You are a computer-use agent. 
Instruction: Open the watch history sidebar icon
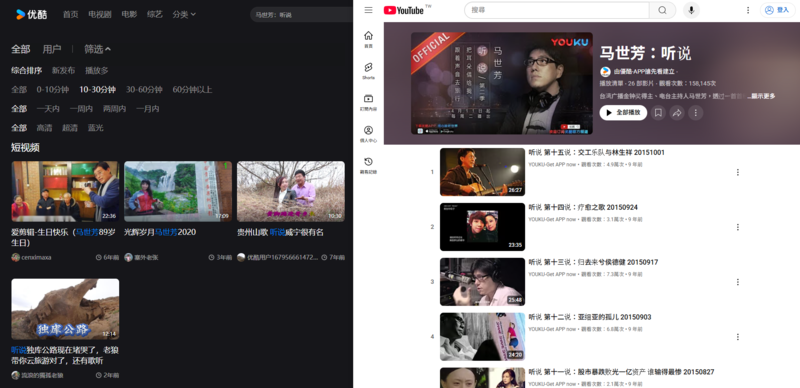pos(368,165)
